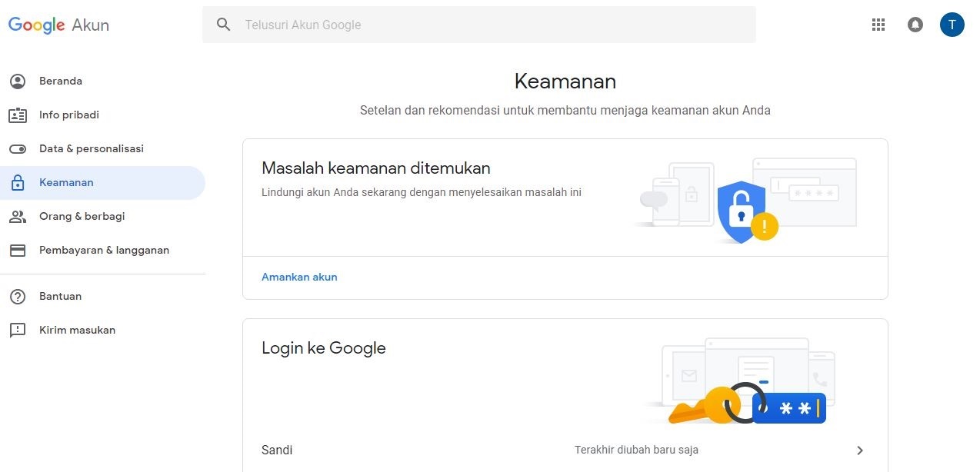980x472 pixels.
Task: Type in the Telusuri Akun Google field
Action: click(492, 25)
